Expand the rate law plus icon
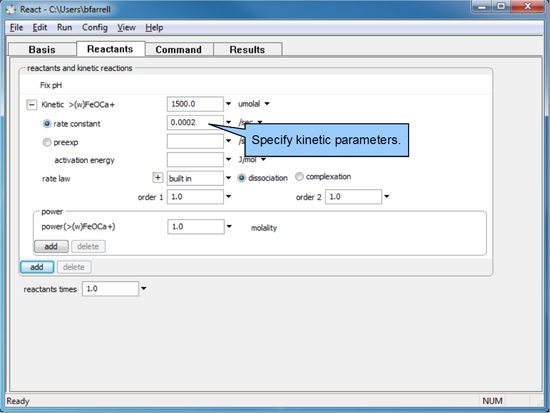 tap(158, 178)
